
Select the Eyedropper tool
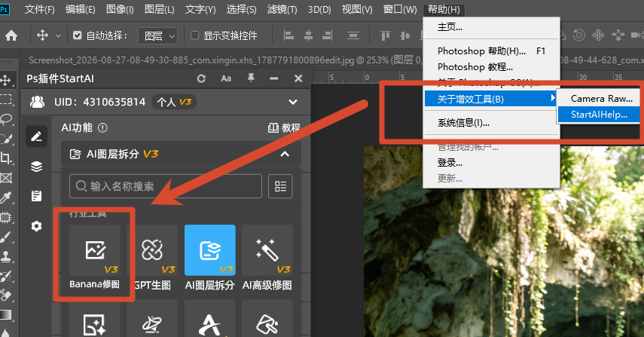coord(6,198)
